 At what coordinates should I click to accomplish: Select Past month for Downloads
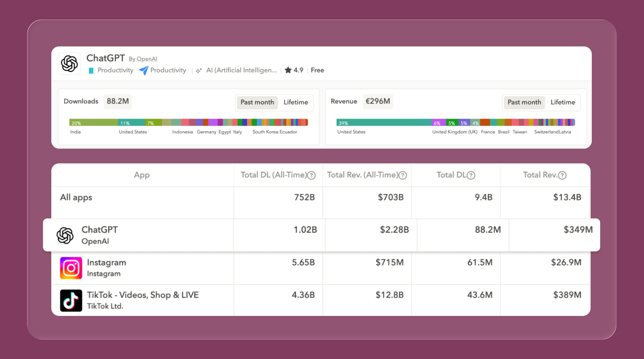click(257, 102)
